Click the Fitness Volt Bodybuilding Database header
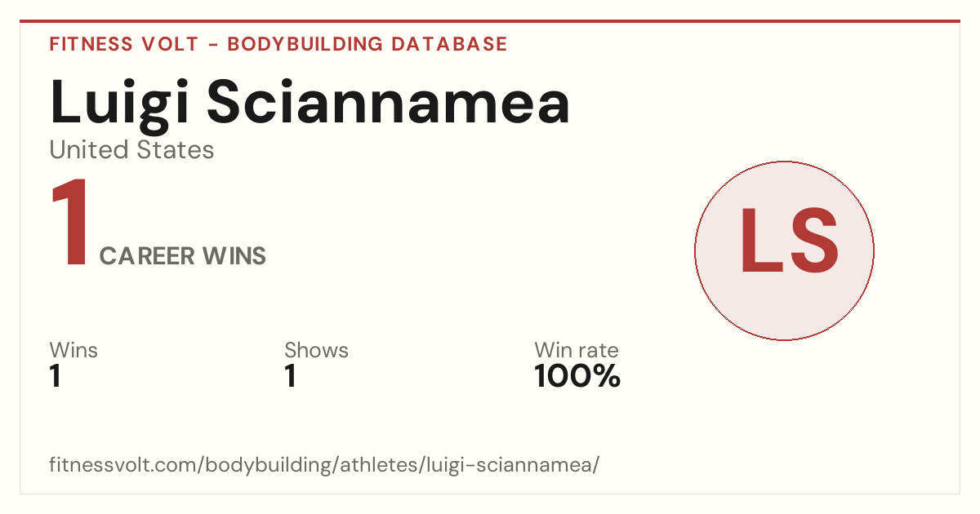Viewport: 980px width, 514px height. point(278,44)
